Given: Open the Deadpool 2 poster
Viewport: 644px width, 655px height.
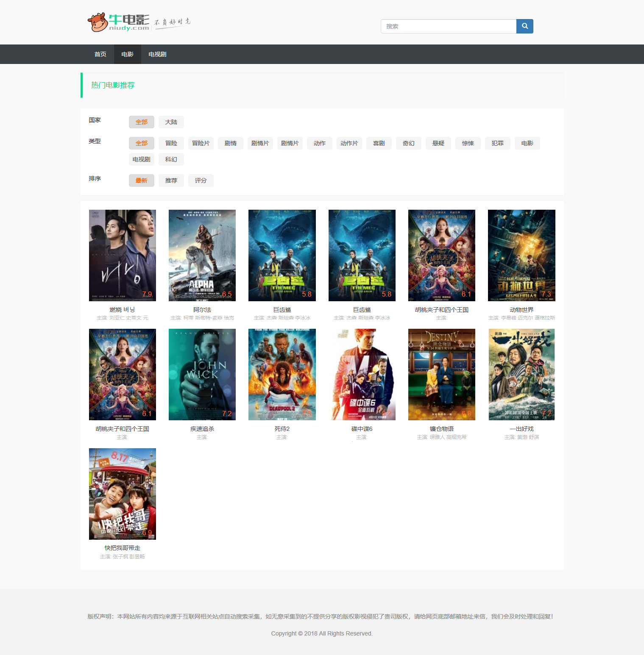Looking at the screenshot, I should pos(282,375).
